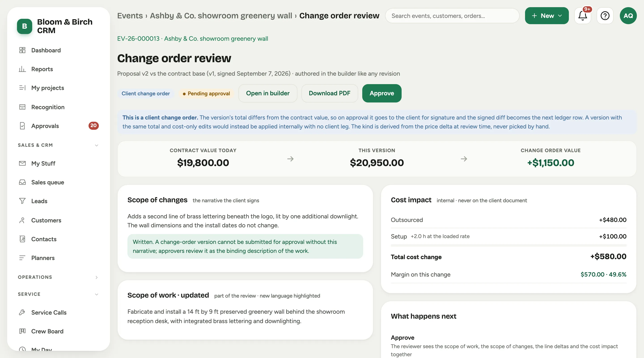Select the My projects icon

tap(22, 88)
